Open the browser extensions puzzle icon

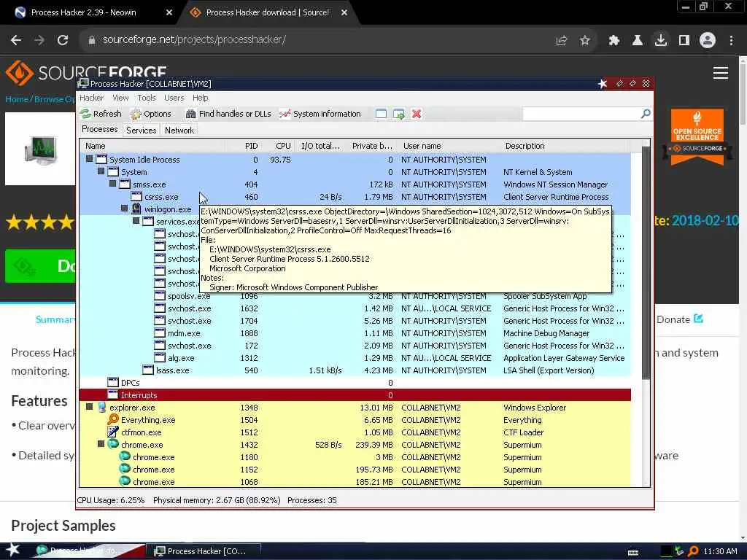pyautogui.click(x=614, y=41)
